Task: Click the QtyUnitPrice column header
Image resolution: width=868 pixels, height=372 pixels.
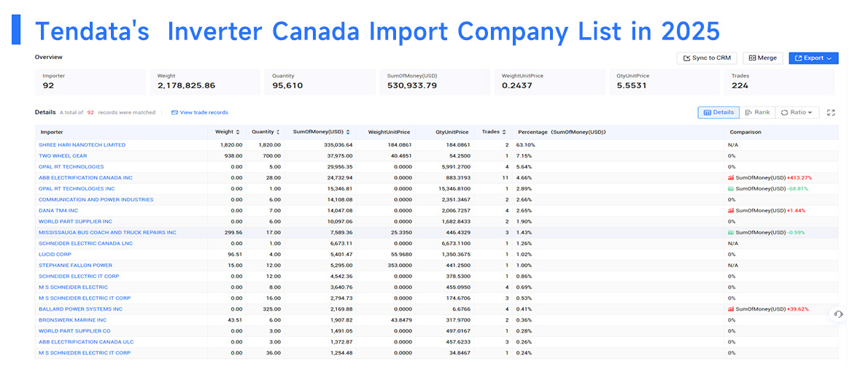Action: [x=452, y=132]
